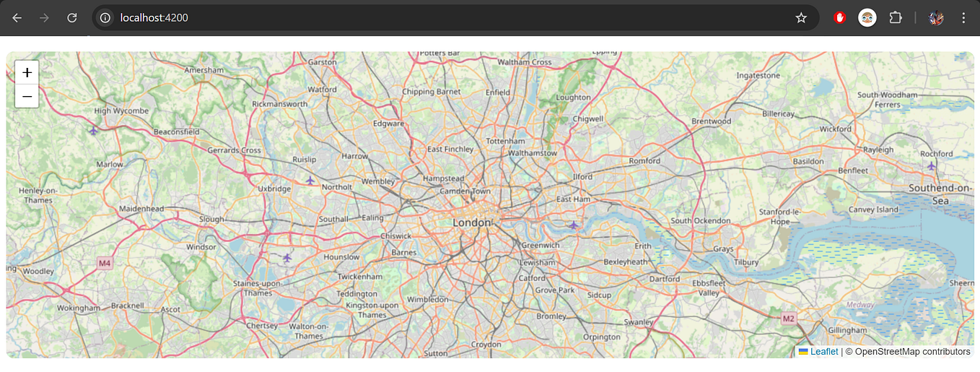Click the Chigwell label on the map
Screen dimensions: 980x372
[x=587, y=118]
